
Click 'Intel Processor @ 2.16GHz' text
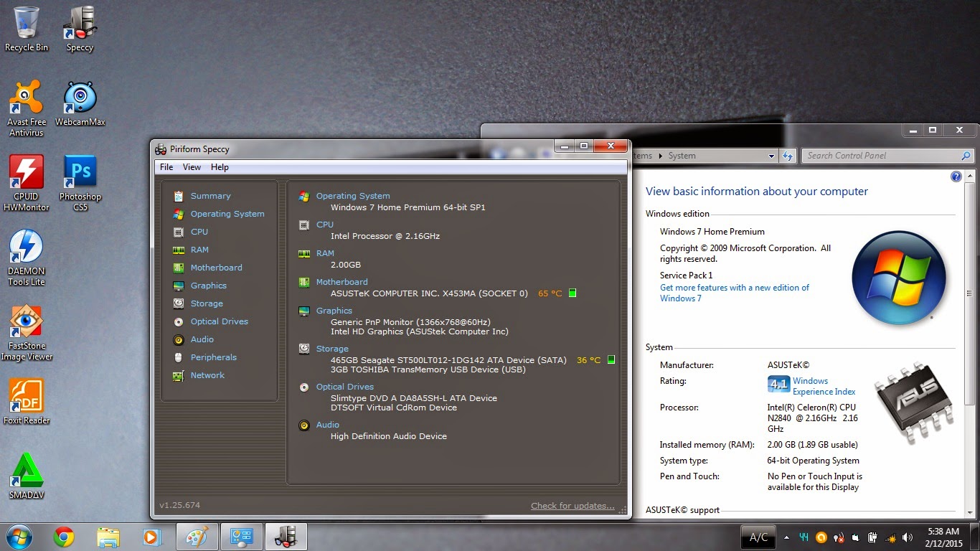click(x=385, y=236)
